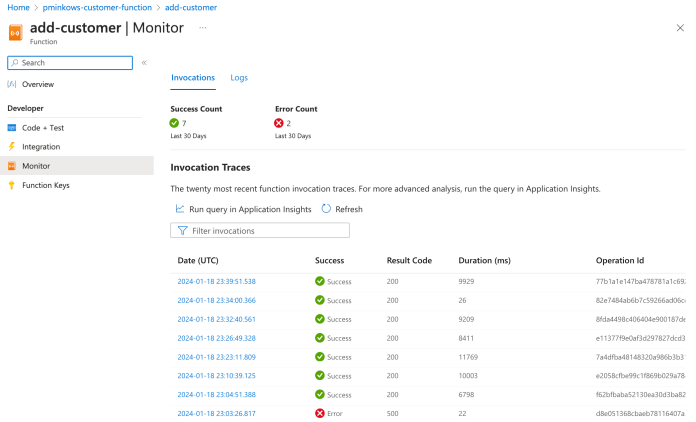The width and height of the screenshot is (696, 422).
Task: Click the Filter invocations field
Action: tap(260, 230)
